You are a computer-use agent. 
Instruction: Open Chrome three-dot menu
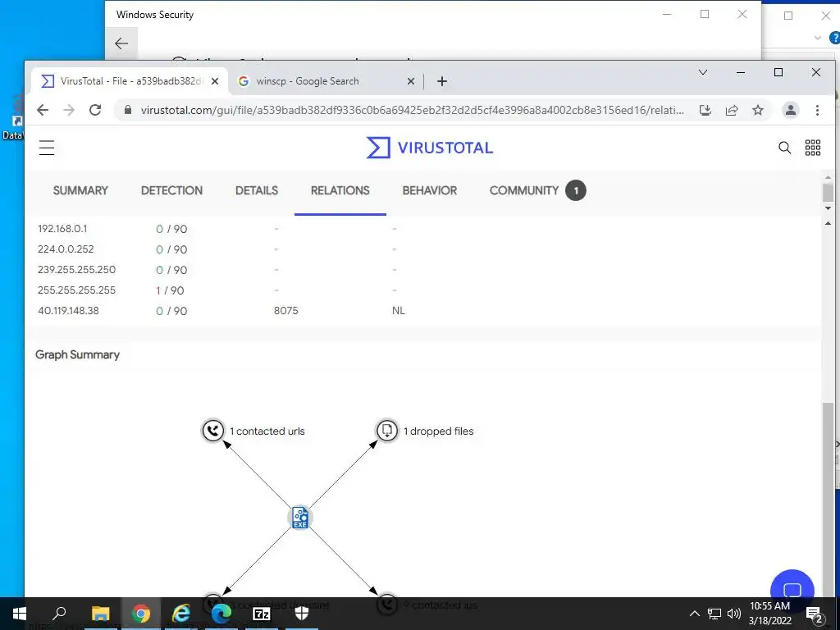817,110
